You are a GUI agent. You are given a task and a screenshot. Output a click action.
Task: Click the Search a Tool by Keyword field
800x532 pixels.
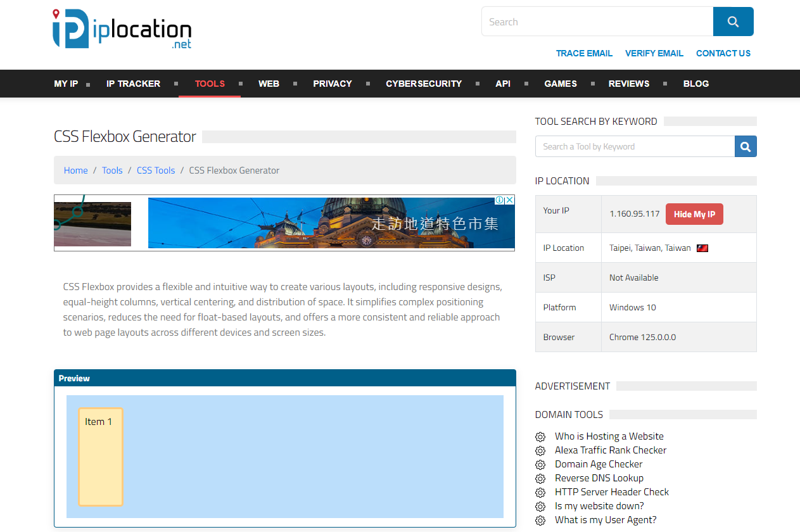coord(635,146)
